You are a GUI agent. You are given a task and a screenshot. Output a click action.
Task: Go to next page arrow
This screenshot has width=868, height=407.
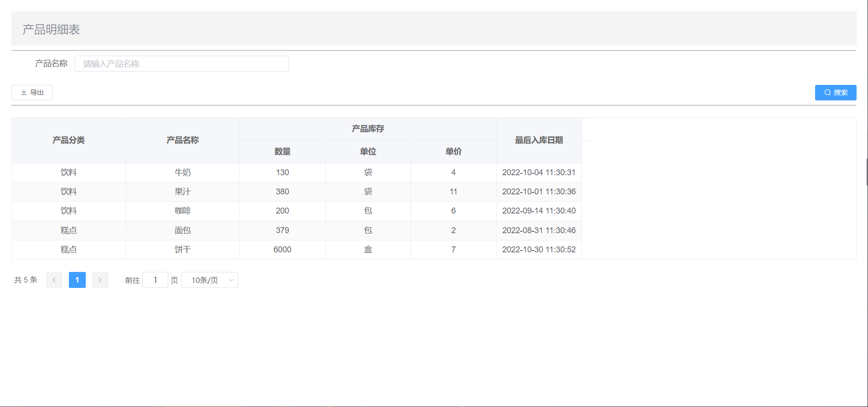coord(100,280)
